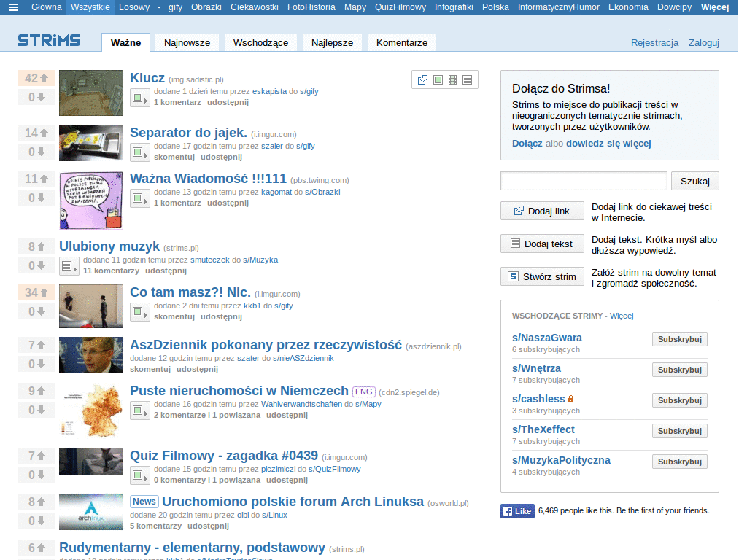Open the Rejestracja link

click(x=654, y=43)
